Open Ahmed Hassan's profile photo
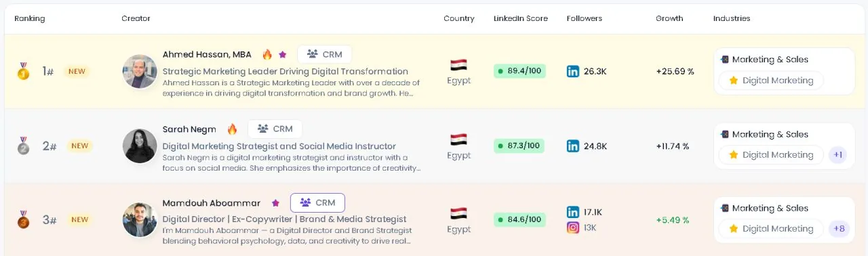868x256 pixels. coord(140,71)
